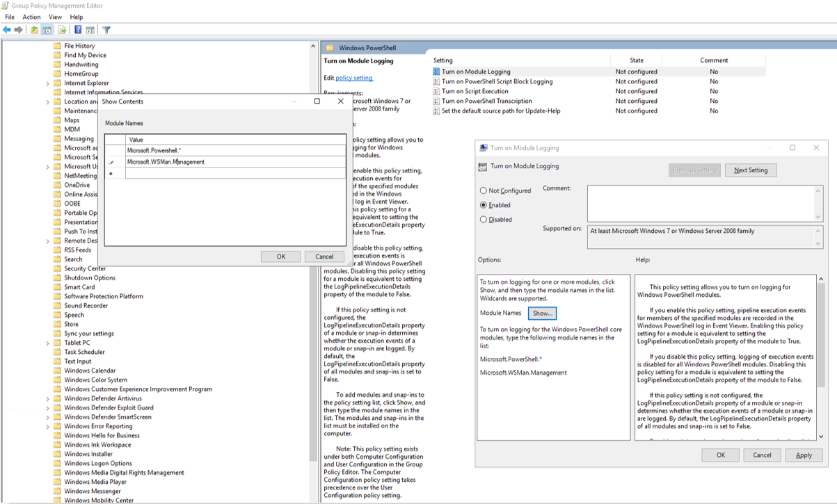Expand the Windows Defender Antivirus node
837x504 pixels.
pyautogui.click(x=48, y=398)
